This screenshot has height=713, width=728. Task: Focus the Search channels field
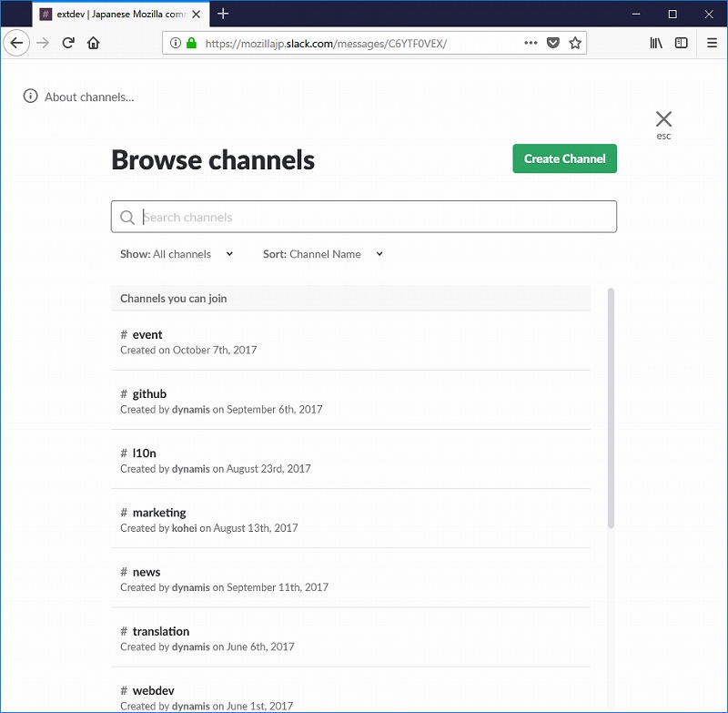tap(364, 217)
